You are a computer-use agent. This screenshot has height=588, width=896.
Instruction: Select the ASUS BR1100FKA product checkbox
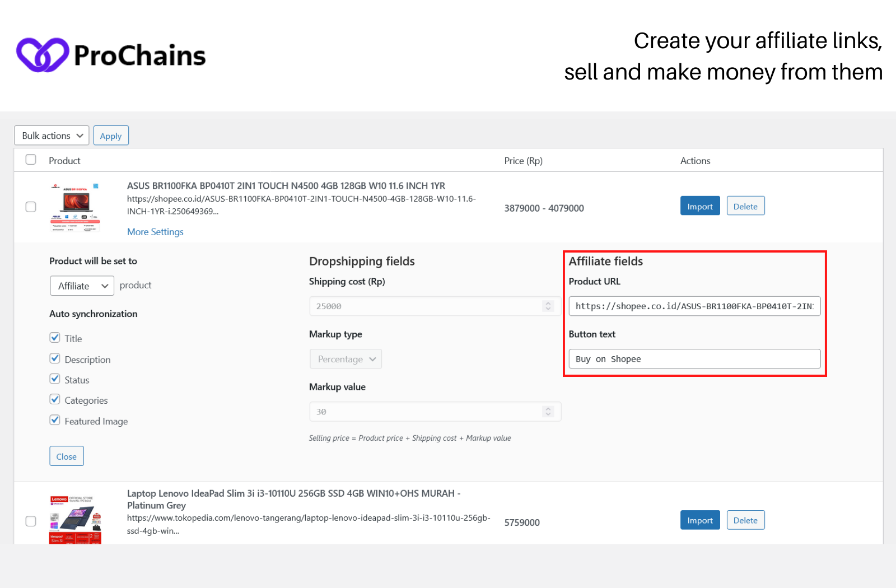(31, 207)
